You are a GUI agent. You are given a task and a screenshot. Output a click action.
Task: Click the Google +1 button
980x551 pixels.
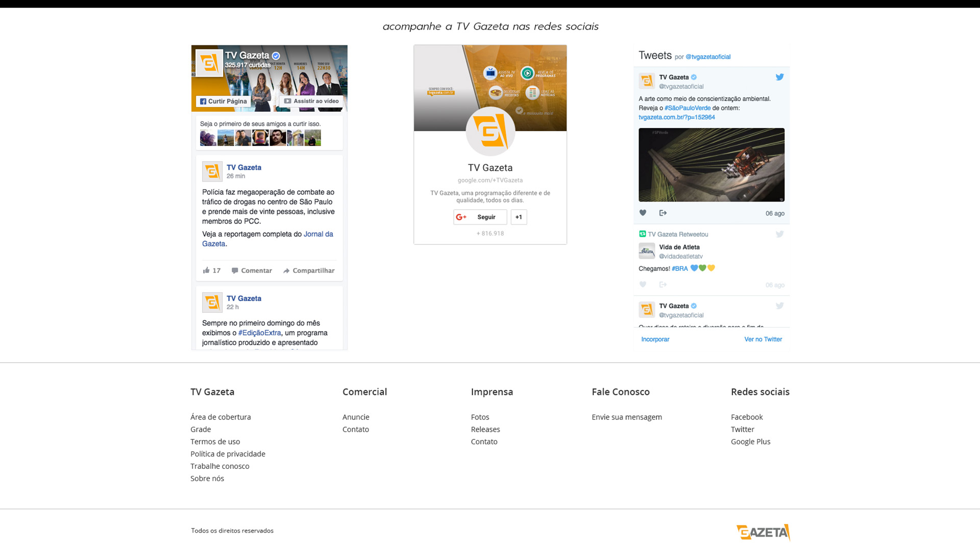coord(519,217)
